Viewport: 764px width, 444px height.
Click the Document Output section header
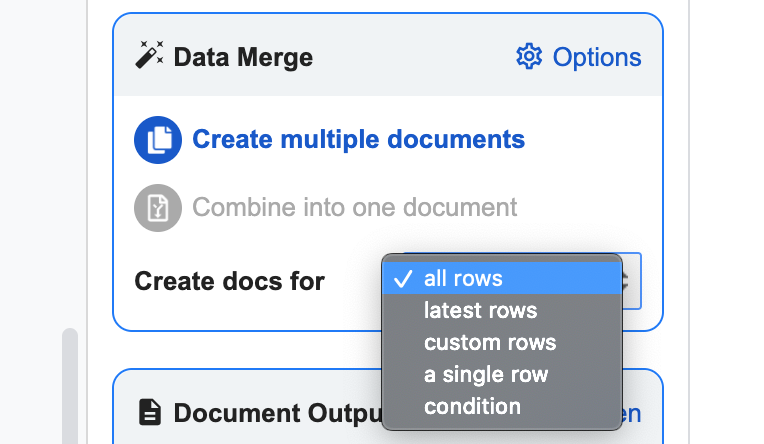pos(276,412)
